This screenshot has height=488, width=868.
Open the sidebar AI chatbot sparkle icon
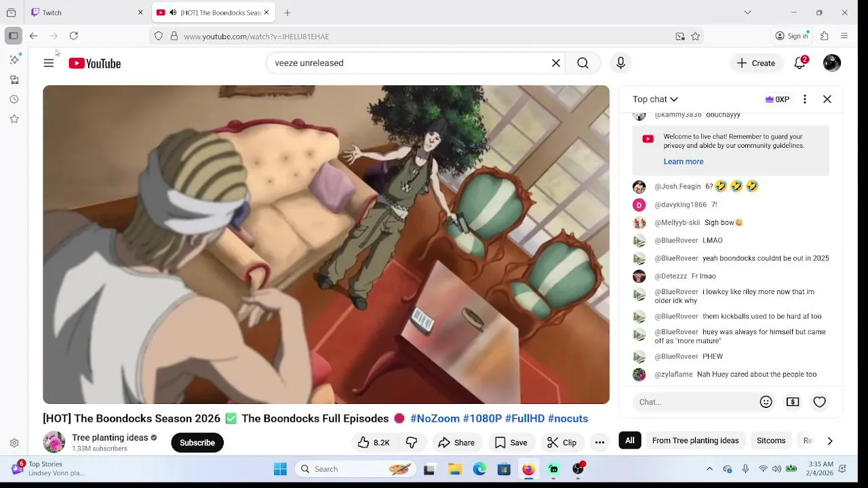coord(14,60)
